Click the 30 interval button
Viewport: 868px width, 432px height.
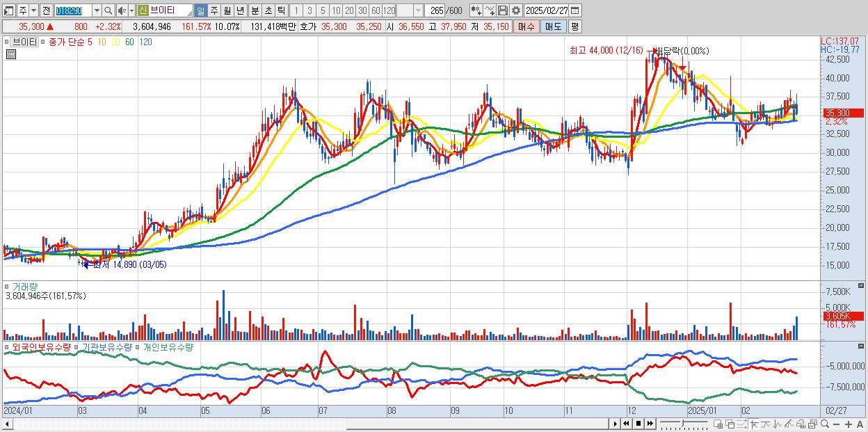coord(362,10)
